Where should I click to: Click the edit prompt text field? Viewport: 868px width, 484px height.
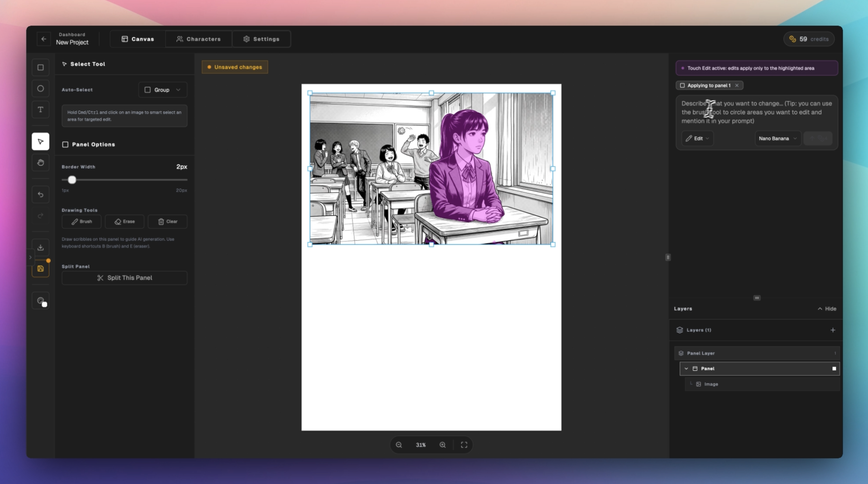(x=756, y=112)
